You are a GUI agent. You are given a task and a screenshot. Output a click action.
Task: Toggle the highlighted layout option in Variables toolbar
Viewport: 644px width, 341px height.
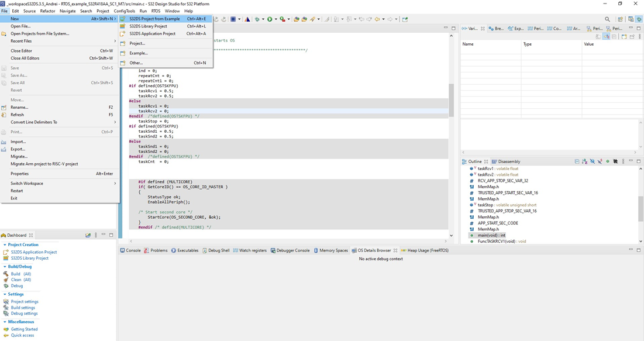(606, 36)
